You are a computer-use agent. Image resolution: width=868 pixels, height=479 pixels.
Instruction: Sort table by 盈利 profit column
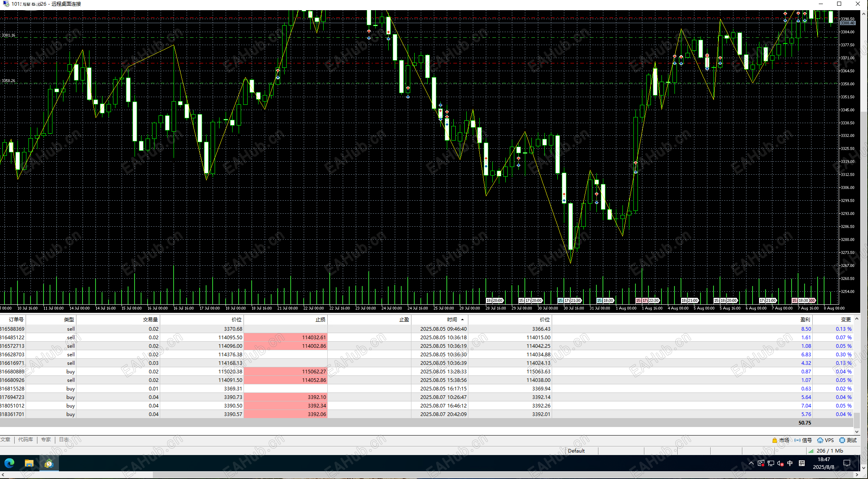point(805,320)
